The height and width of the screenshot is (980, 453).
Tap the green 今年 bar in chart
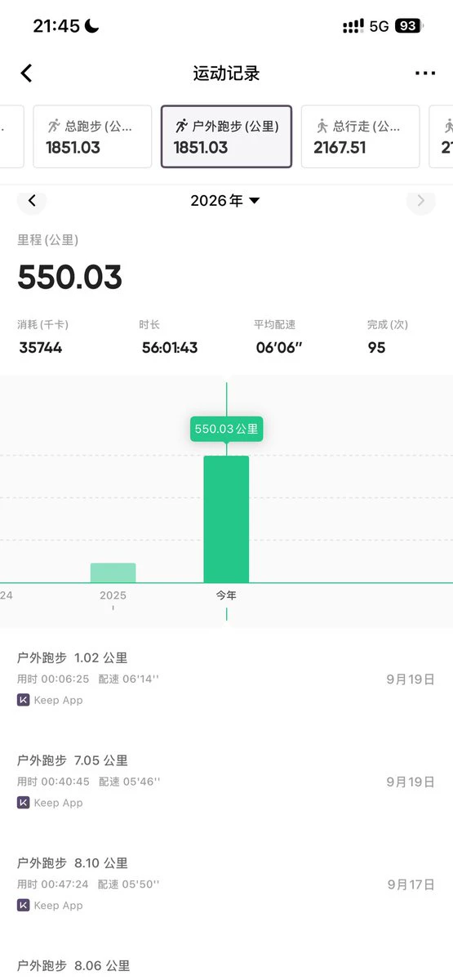point(226,519)
